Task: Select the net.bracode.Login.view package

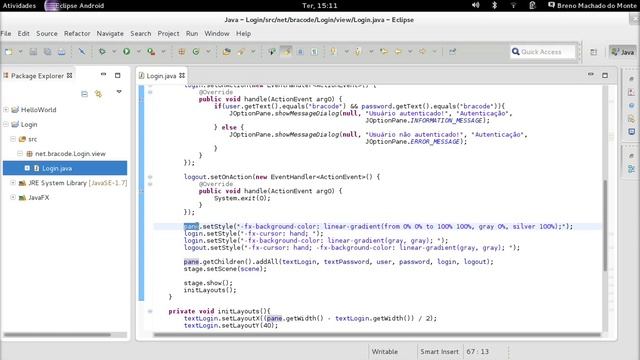Action: click(70, 153)
